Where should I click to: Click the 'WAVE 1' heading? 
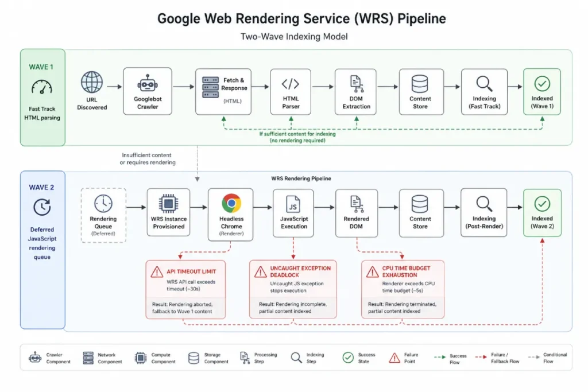(41, 67)
